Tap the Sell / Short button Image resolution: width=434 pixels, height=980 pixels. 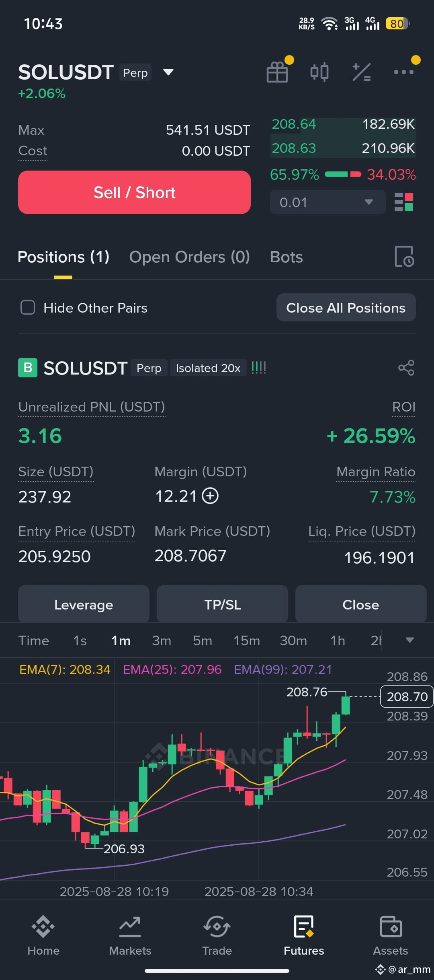click(x=134, y=192)
